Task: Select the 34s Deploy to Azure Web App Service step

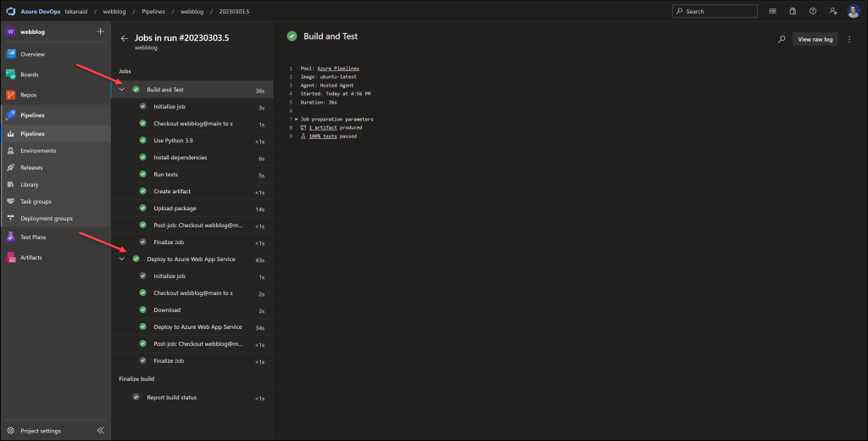Action: 192,327
